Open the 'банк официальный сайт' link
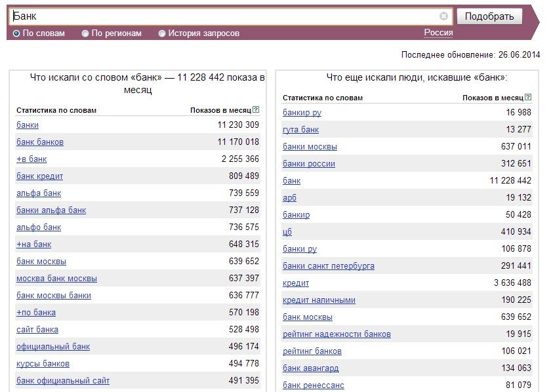 63,381
